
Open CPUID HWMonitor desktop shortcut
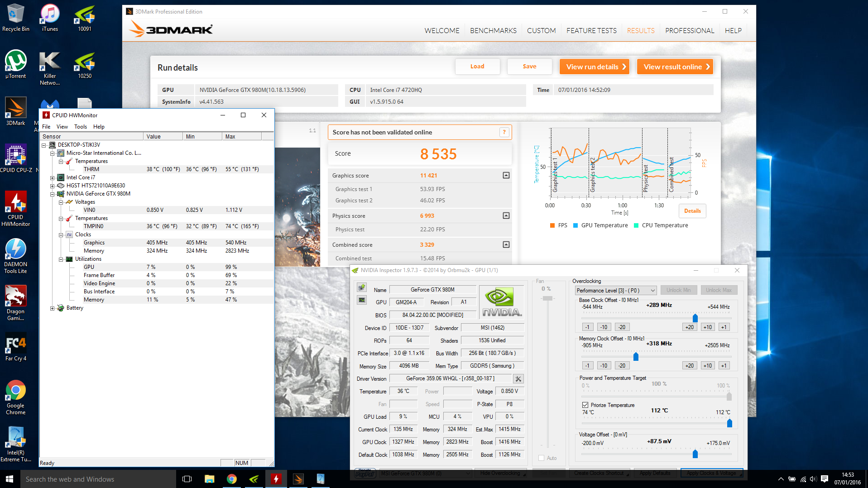tap(16, 208)
